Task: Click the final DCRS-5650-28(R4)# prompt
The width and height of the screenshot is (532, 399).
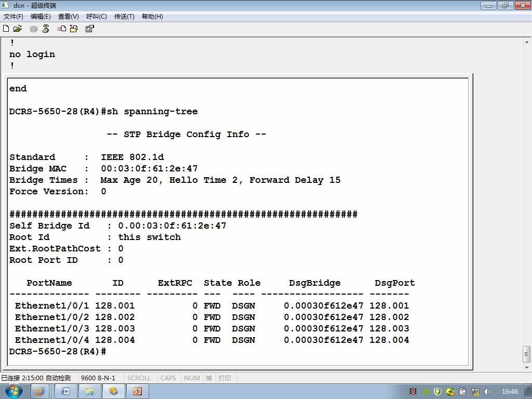Action: point(58,352)
